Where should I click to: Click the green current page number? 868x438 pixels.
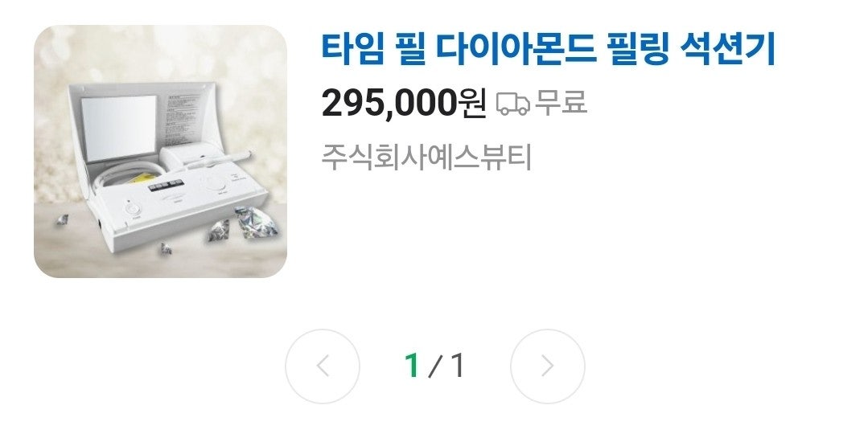(411, 366)
